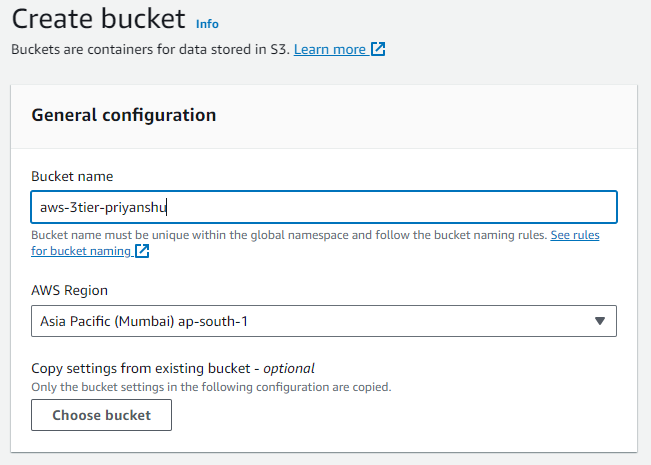Follow the Learn more link
The image size is (651, 465).
click(x=330, y=49)
